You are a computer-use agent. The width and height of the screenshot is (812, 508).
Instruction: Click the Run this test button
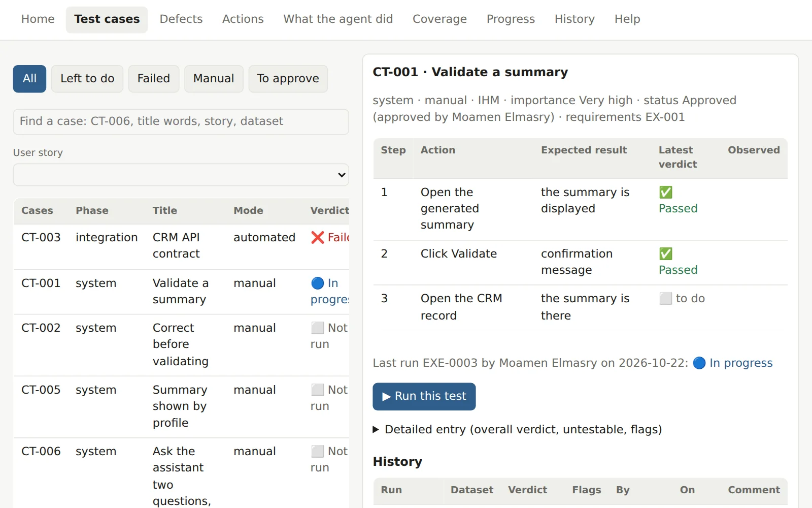coord(424,396)
